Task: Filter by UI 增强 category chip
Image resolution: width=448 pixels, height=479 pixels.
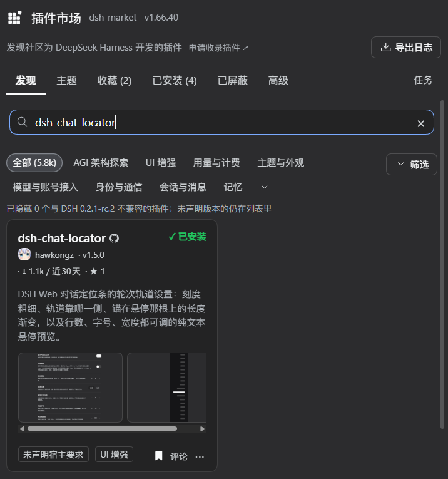Action: pyautogui.click(x=161, y=163)
